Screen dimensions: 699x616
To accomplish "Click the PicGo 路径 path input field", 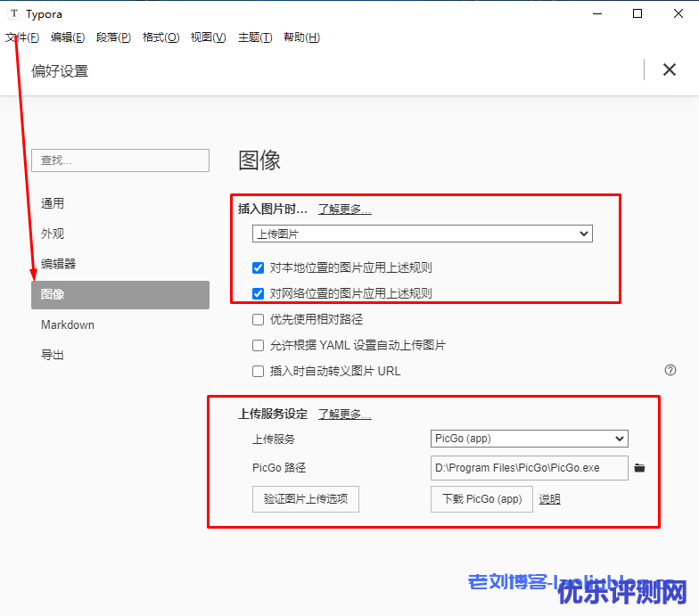I will click(530, 468).
